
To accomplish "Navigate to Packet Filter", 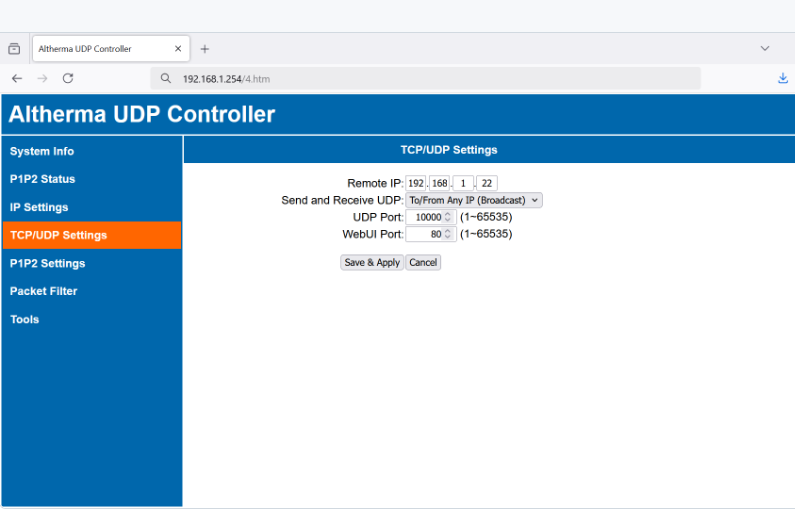I will pos(43,291).
